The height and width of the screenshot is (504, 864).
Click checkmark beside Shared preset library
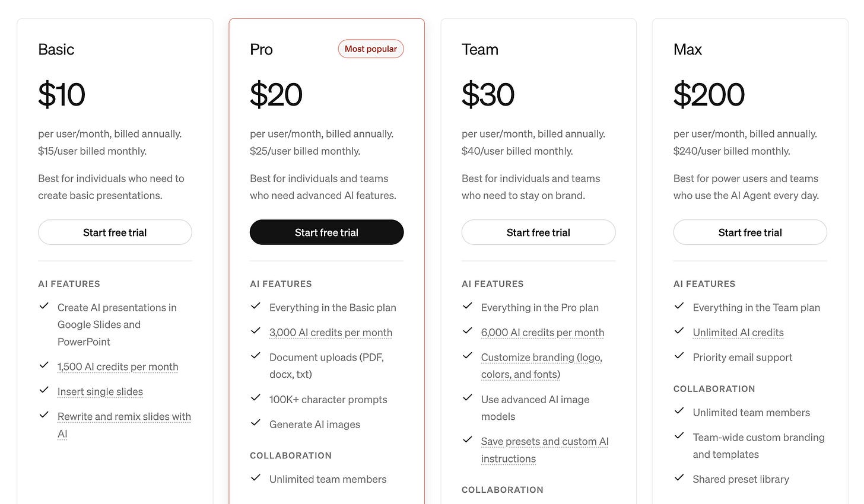679,477
